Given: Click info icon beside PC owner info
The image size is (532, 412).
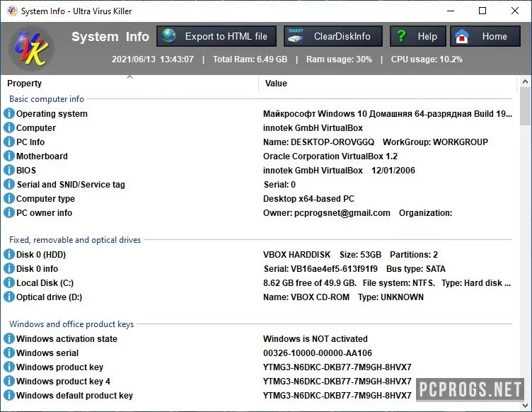Looking at the screenshot, I should pyautogui.click(x=9, y=213).
